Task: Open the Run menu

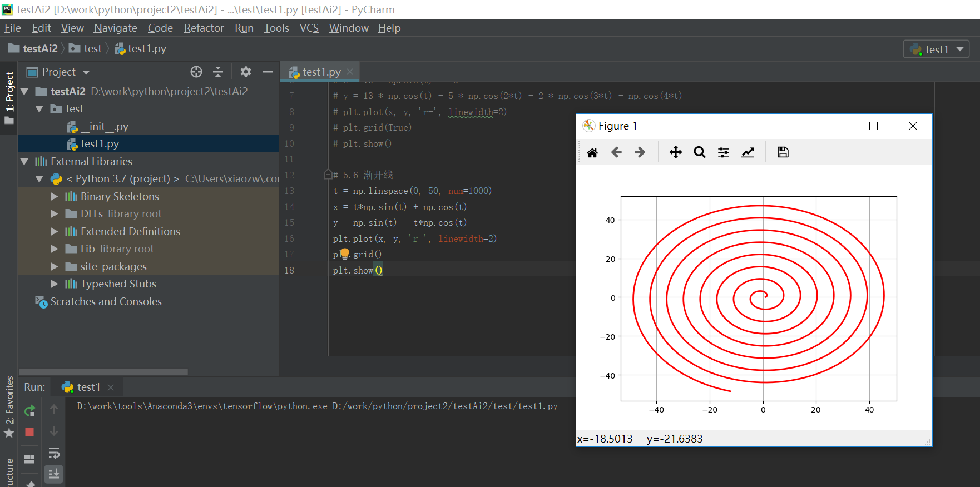Action: 244,28
